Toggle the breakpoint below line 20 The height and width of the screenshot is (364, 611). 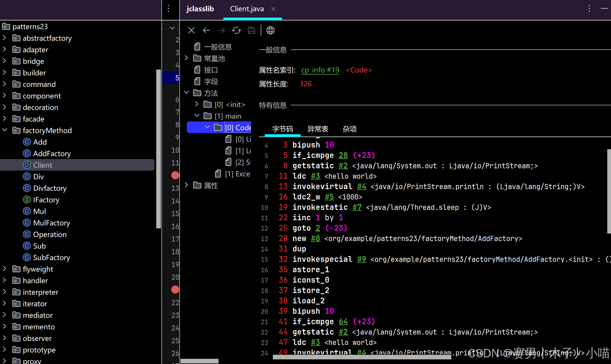(x=175, y=290)
